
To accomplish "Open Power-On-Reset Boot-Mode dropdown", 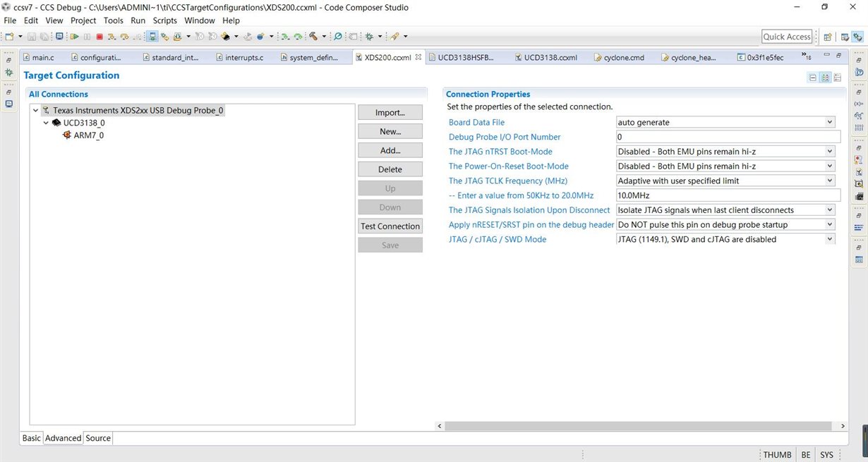I will (830, 166).
